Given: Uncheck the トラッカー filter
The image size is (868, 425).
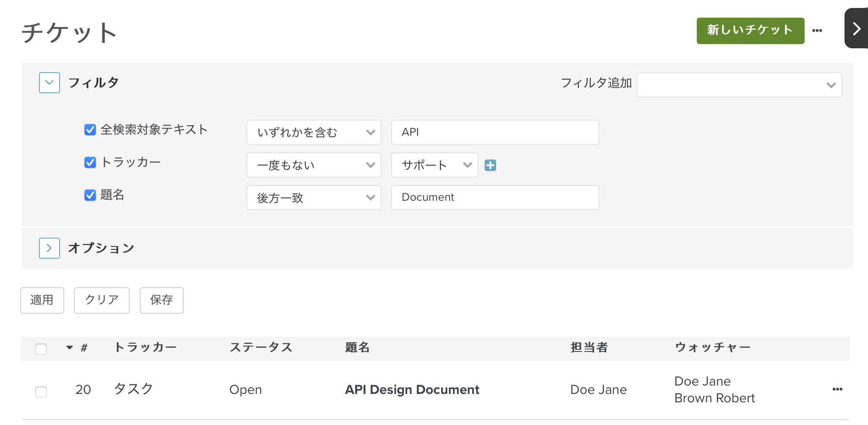Looking at the screenshot, I should [x=90, y=163].
